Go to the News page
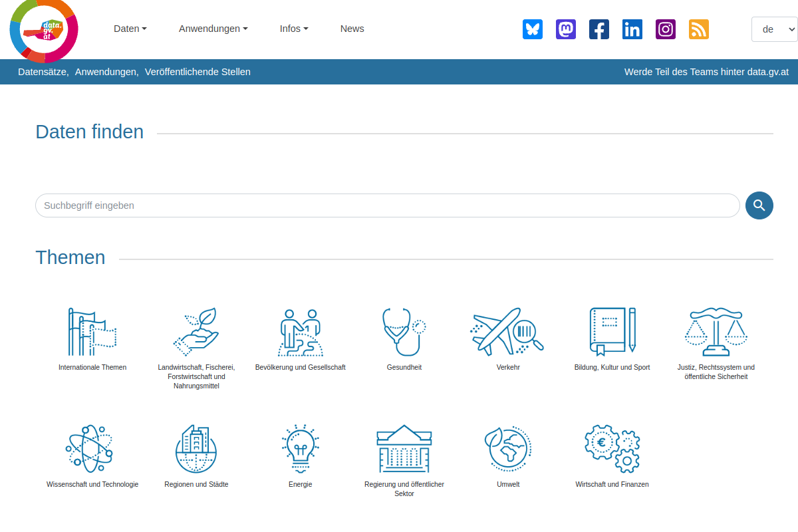798x532 pixels. (x=352, y=29)
